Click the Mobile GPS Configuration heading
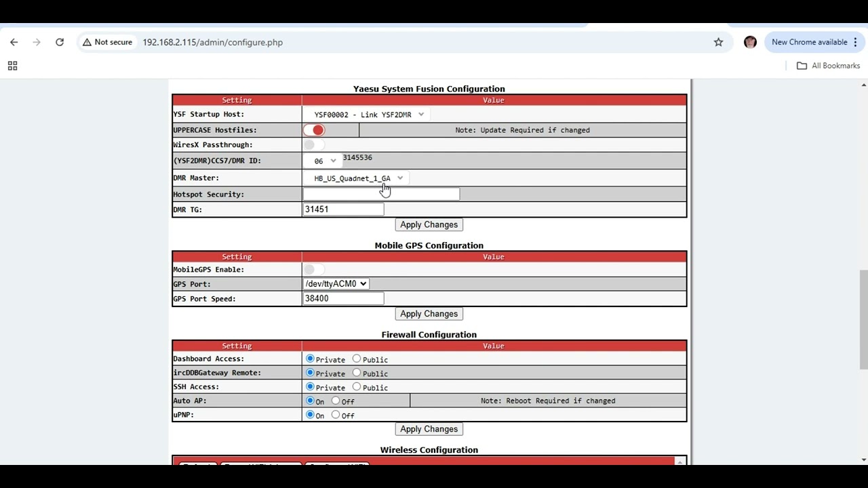Screen dimensions: 868x488 (429, 245)
